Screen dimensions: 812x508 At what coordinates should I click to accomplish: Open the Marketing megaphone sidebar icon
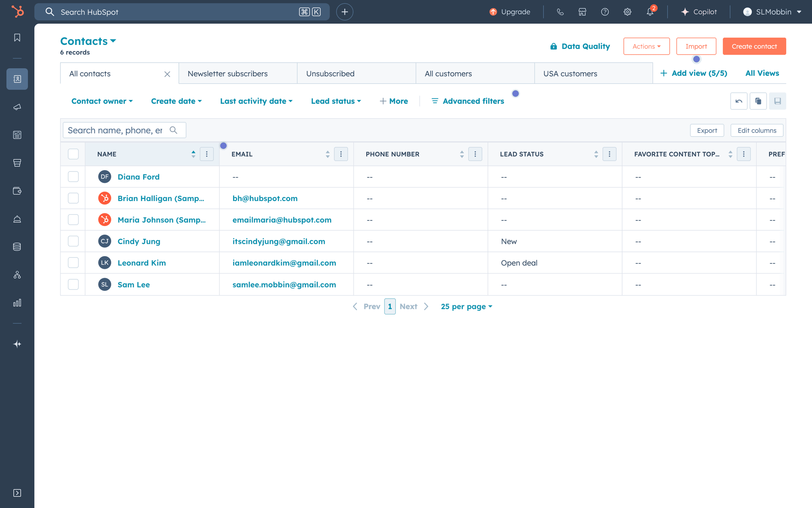tap(17, 107)
